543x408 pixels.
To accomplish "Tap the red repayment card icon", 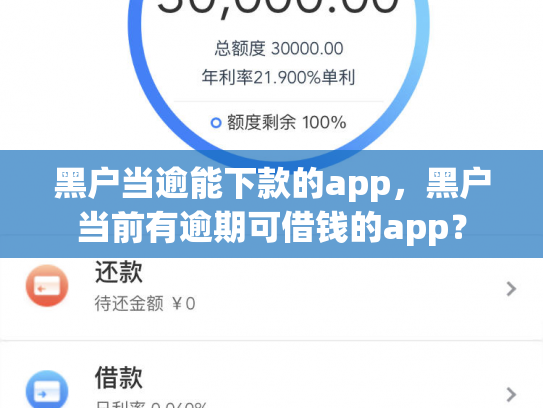I will (x=47, y=285).
